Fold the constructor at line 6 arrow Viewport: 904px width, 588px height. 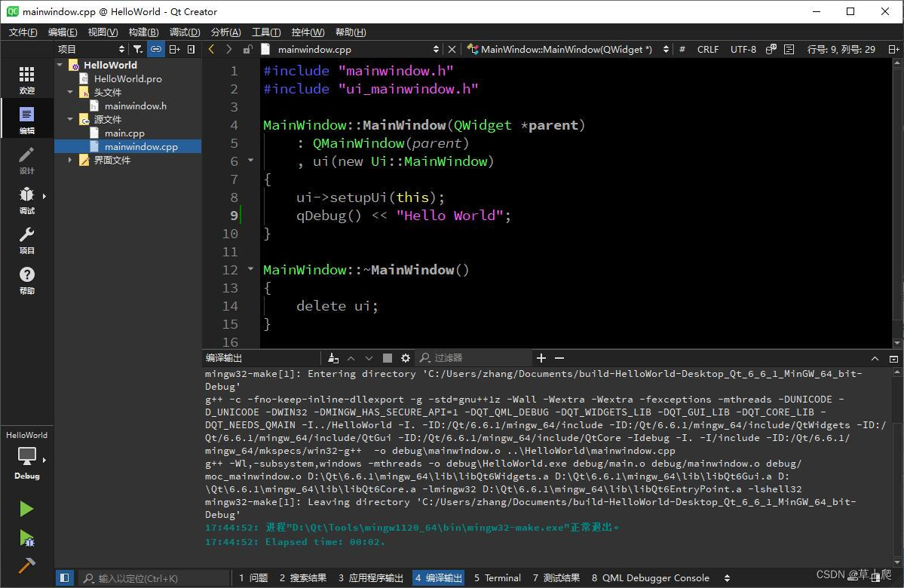251,161
